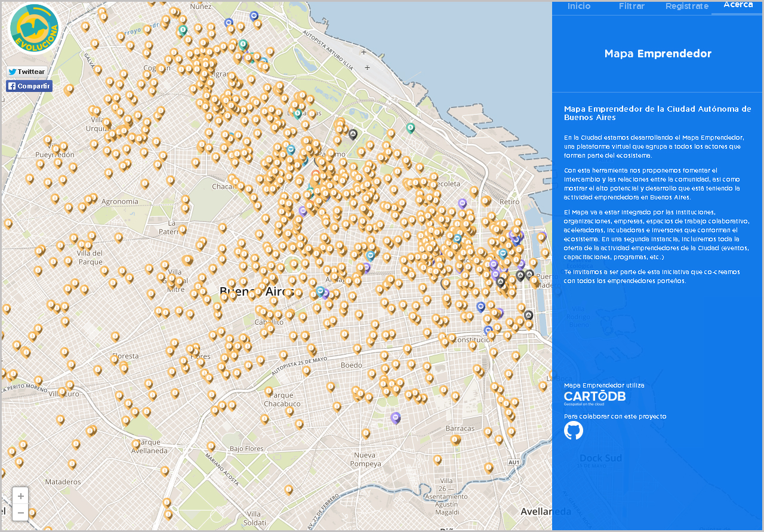Select orange marker between Recoleta and Retiro labels
764x532 pixels.
click(473, 192)
